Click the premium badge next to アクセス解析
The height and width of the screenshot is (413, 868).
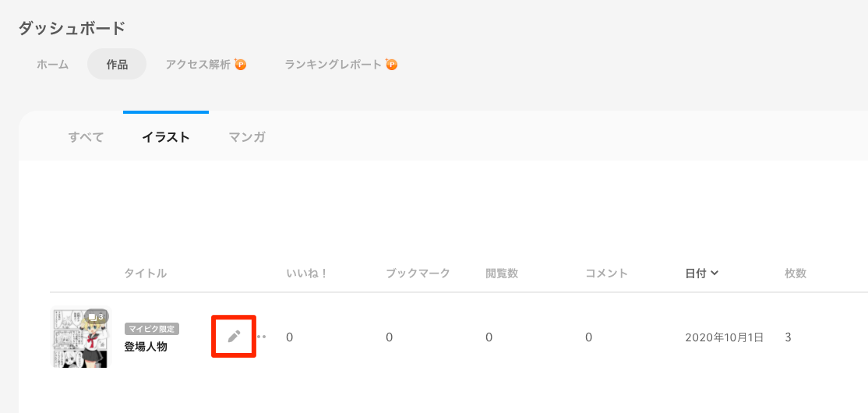[240, 64]
